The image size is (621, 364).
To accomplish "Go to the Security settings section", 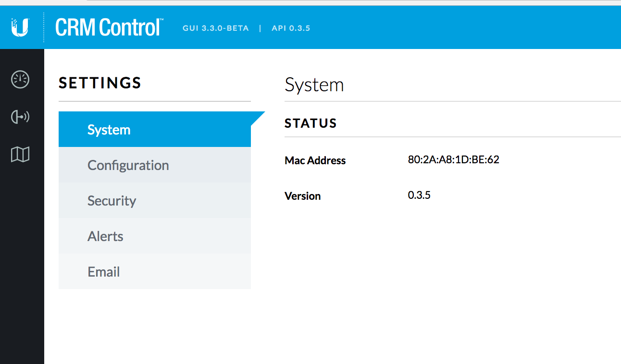I will tap(112, 201).
